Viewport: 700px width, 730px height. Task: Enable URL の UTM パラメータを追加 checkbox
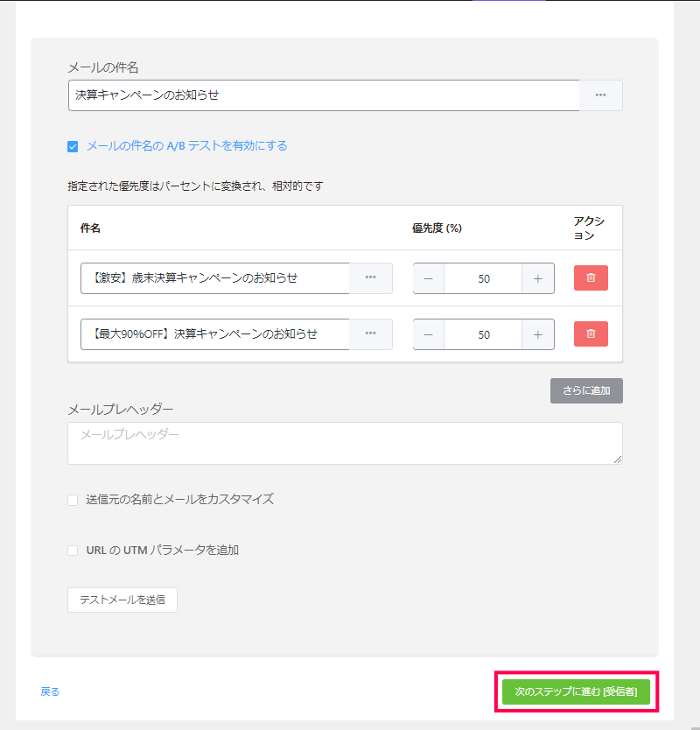point(73,551)
